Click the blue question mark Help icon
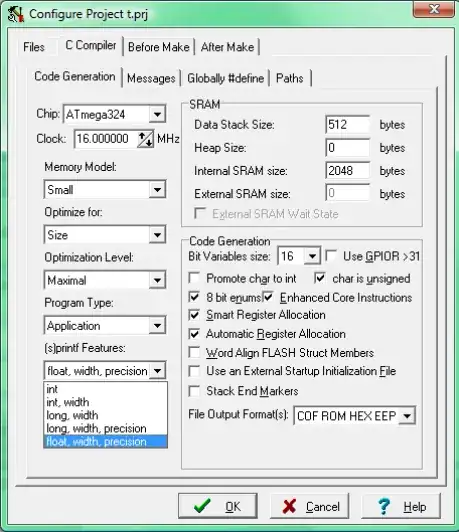The height and width of the screenshot is (532, 459). coord(384,507)
